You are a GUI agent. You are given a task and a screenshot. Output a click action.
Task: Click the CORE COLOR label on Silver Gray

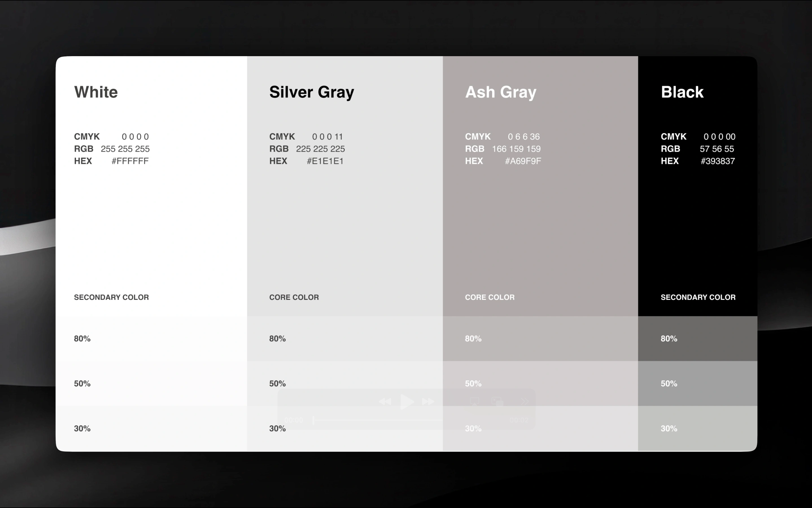click(x=294, y=297)
